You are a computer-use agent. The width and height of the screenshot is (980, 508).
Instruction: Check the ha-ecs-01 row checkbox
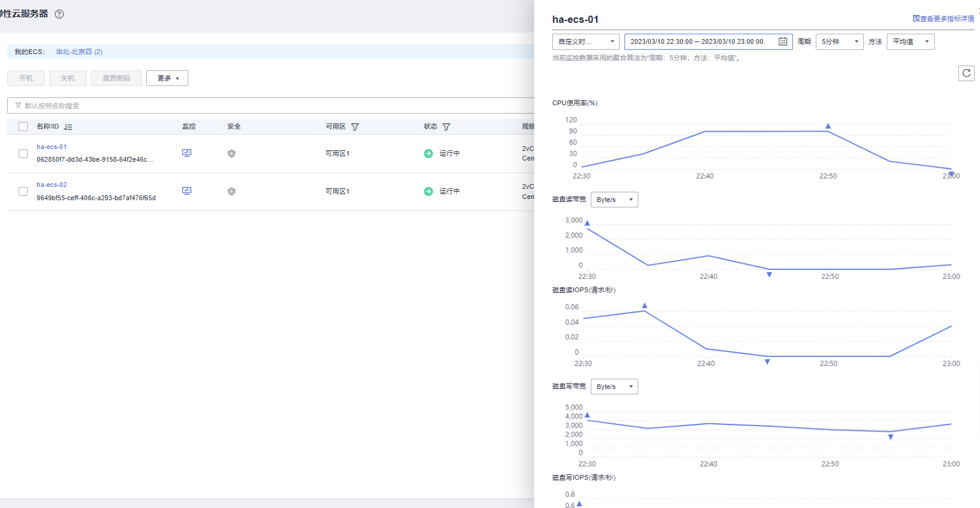23,153
